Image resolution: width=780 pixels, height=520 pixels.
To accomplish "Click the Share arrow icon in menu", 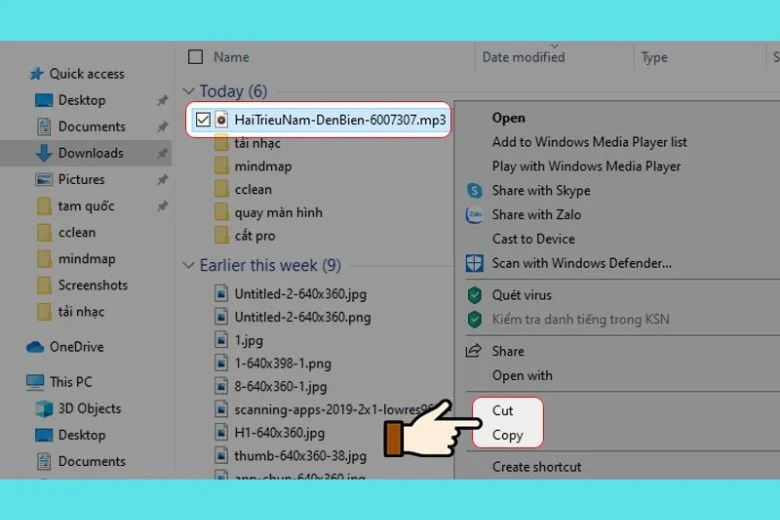I will point(474,351).
